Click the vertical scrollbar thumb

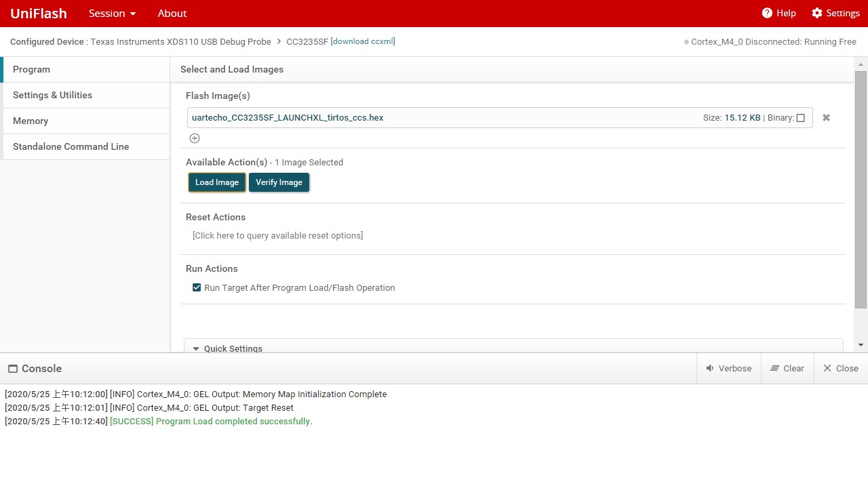coord(861,188)
